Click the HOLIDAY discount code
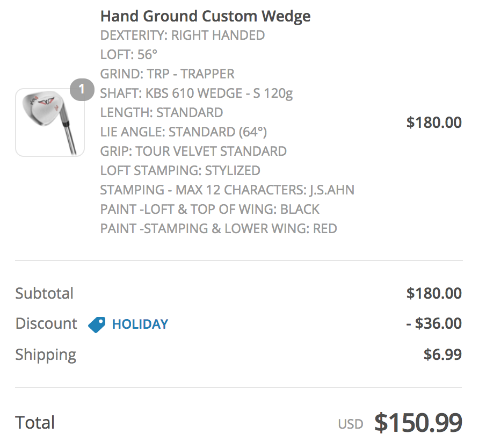This screenshot has height=448, width=479. [x=140, y=324]
